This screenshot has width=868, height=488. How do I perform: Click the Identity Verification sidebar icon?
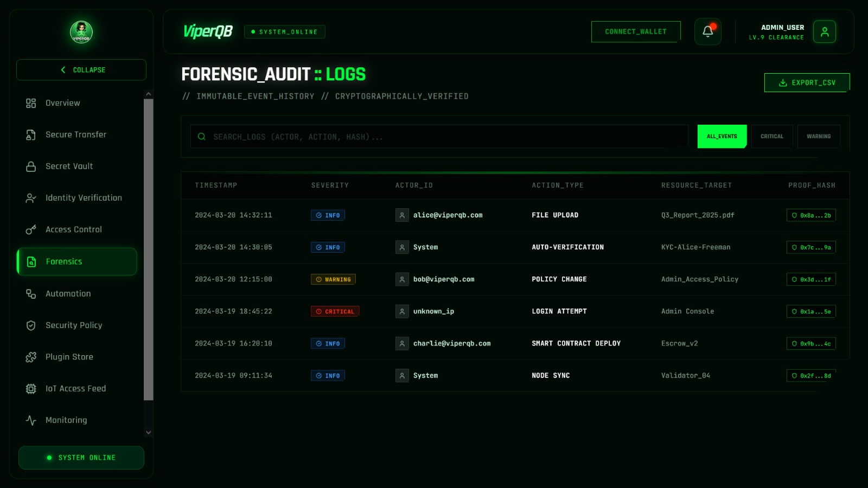point(30,197)
